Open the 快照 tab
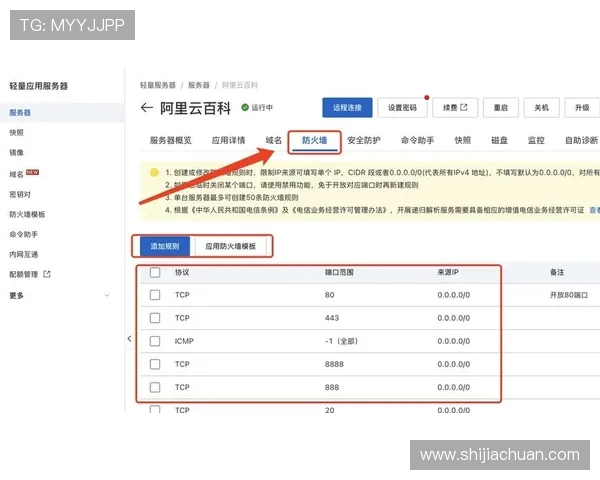600x480 pixels. (463, 140)
